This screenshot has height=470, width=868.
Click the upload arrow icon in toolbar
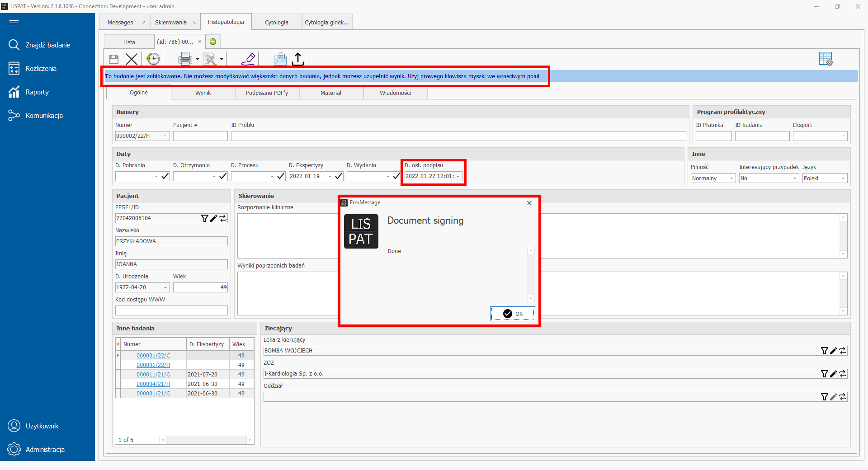(298, 59)
